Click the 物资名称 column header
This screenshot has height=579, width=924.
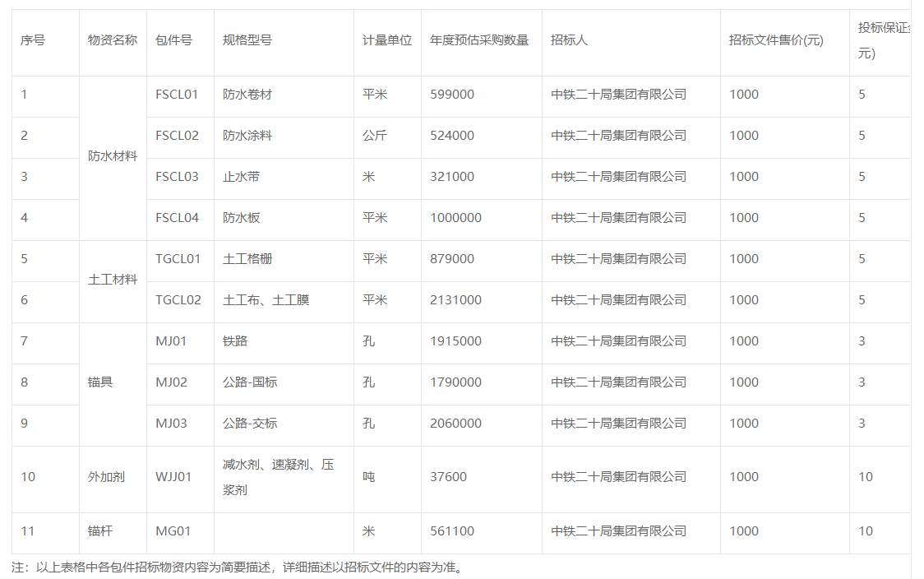pyautogui.click(x=113, y=40)
